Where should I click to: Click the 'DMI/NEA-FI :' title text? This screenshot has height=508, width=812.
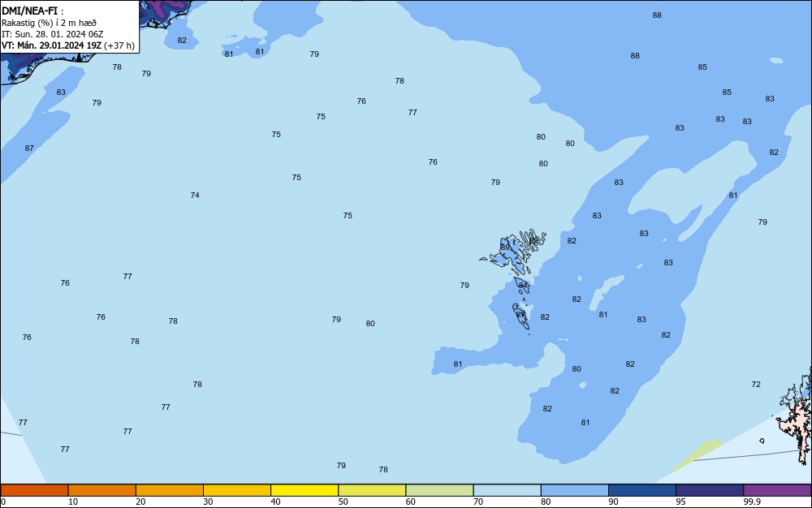(32, 11)
